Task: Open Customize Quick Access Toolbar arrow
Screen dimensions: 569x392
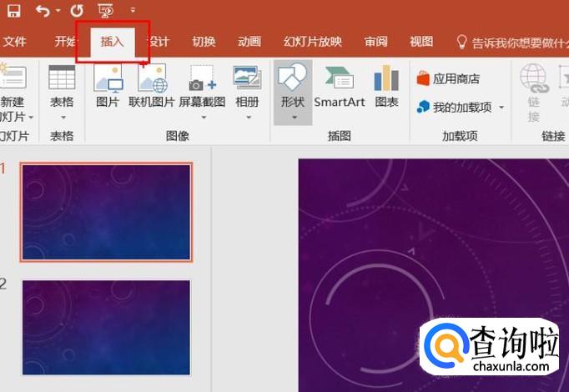Action: pyautogui.click(x=132, y=12)
